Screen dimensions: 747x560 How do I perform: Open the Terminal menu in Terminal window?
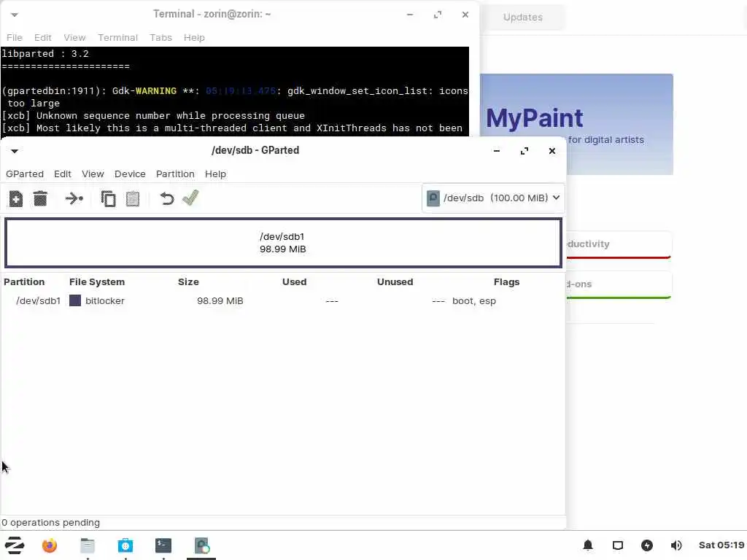pos(117,38)
